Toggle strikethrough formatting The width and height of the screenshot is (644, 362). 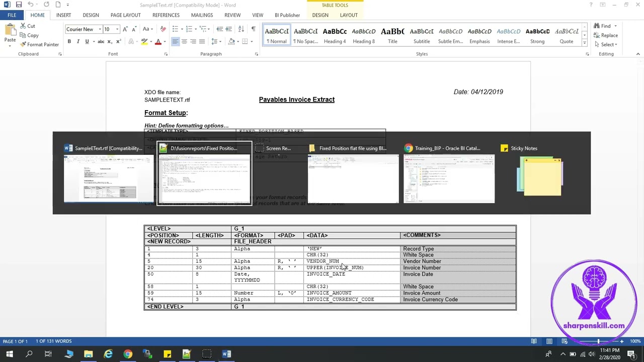click(101, 41)
